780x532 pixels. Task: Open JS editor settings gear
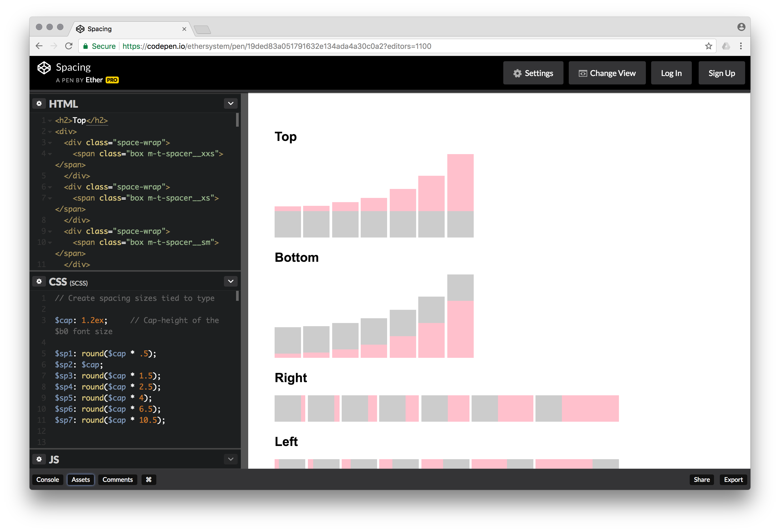coord(39,459)
